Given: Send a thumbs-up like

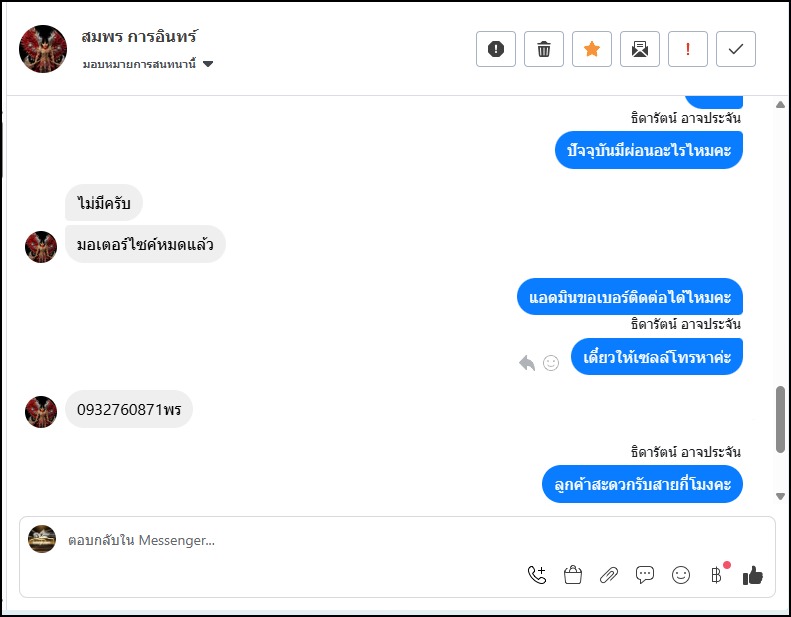Looking at the screenshot, I should (x=753, y=574).
